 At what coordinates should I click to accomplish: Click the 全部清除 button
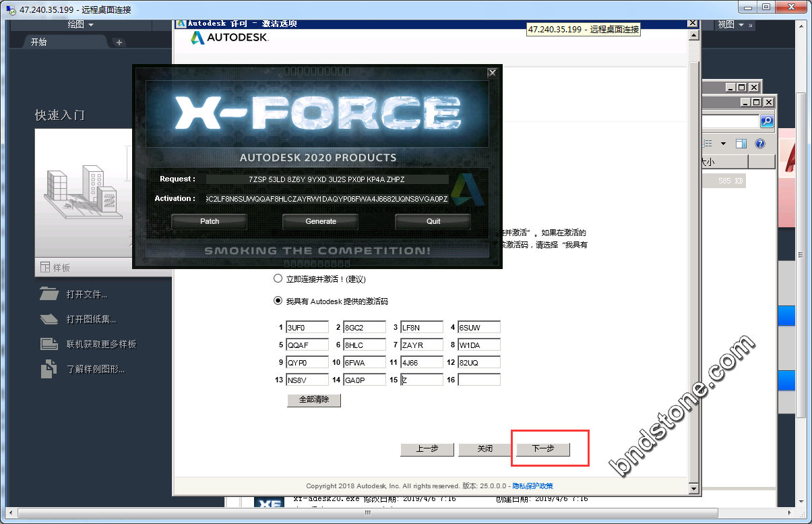tap(314, 400)
